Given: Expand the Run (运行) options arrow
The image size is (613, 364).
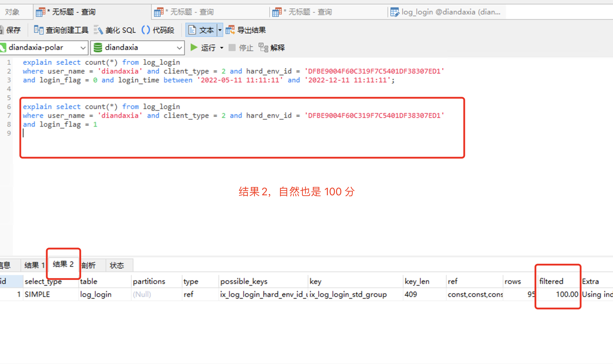Looking at the screenshot, I should pos(222,48).
